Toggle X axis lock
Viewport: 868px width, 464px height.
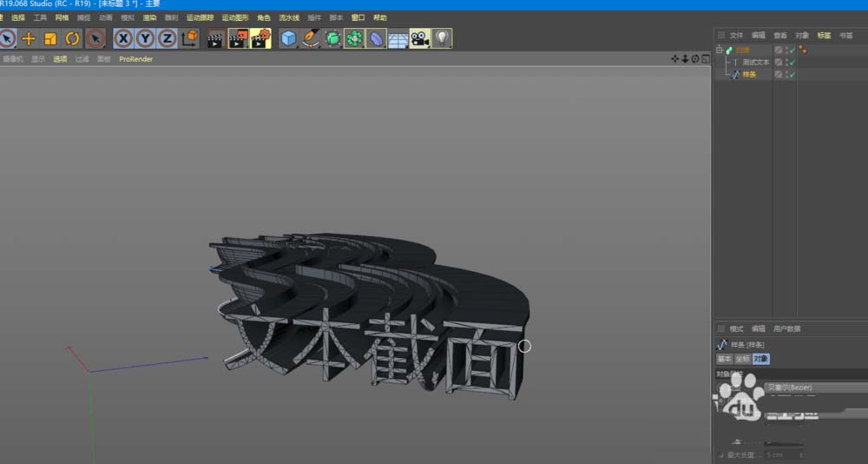pyautogui.click(x=123, y=38)
